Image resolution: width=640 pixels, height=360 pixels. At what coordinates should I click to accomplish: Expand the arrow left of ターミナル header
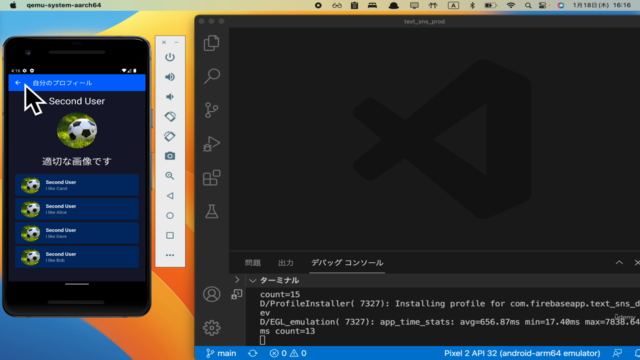[x=237, y=280]
